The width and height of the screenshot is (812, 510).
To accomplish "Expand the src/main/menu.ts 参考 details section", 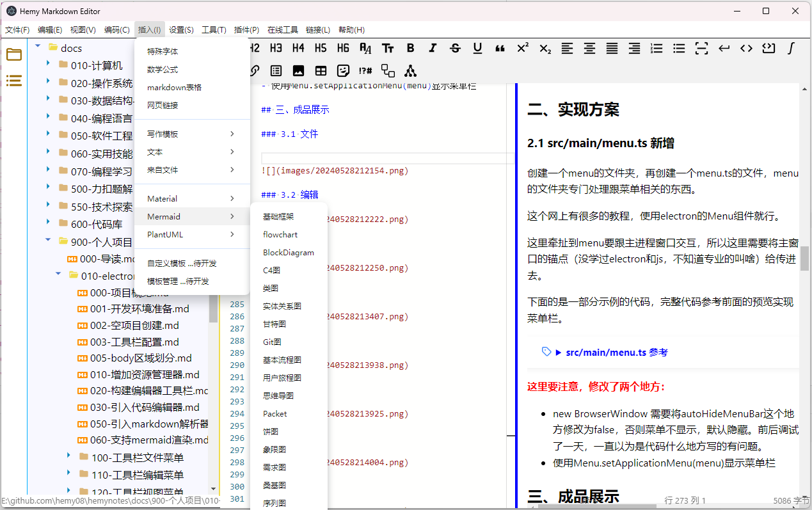I will tap(559, 352).
